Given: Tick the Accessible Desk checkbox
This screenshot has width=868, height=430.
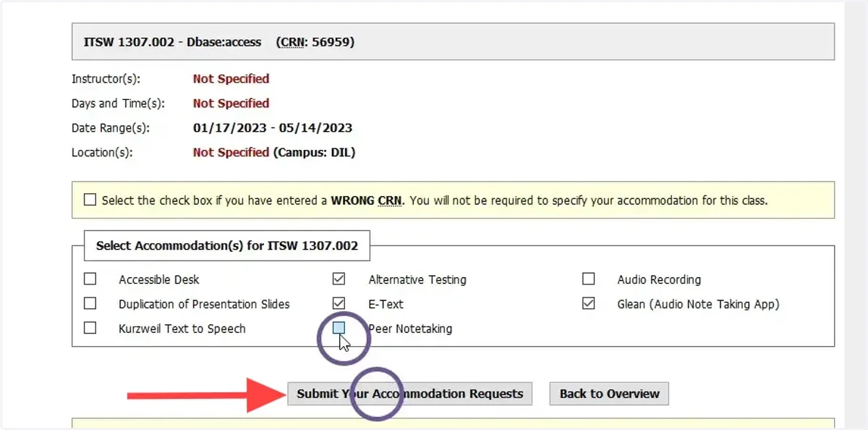Looking at the screenshot, I should pyautogui.click(x=90, y=279).
